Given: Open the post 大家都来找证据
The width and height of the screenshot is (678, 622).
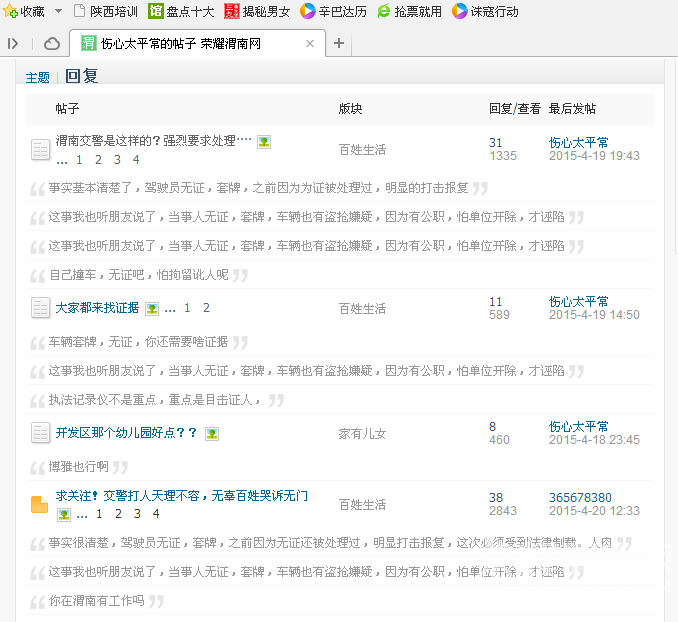Looking at the screenshot, I should coord(97,308).
